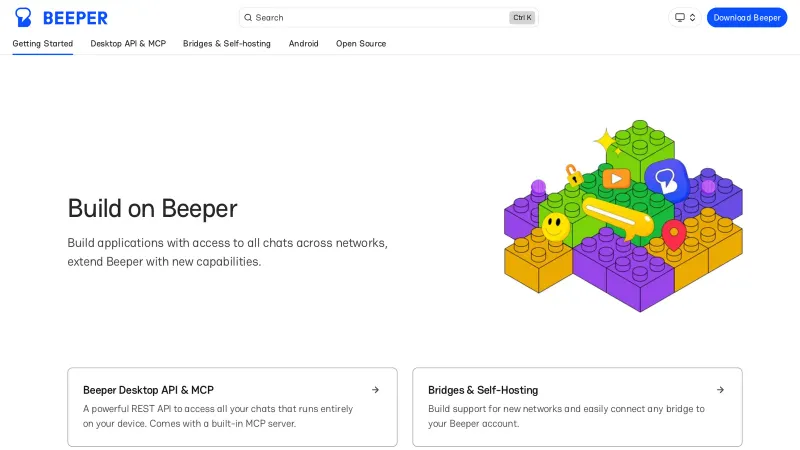Viewport: 800px width, 450px height.
Task: Click the BEEPER wordmark text
Action: [75, 18]
